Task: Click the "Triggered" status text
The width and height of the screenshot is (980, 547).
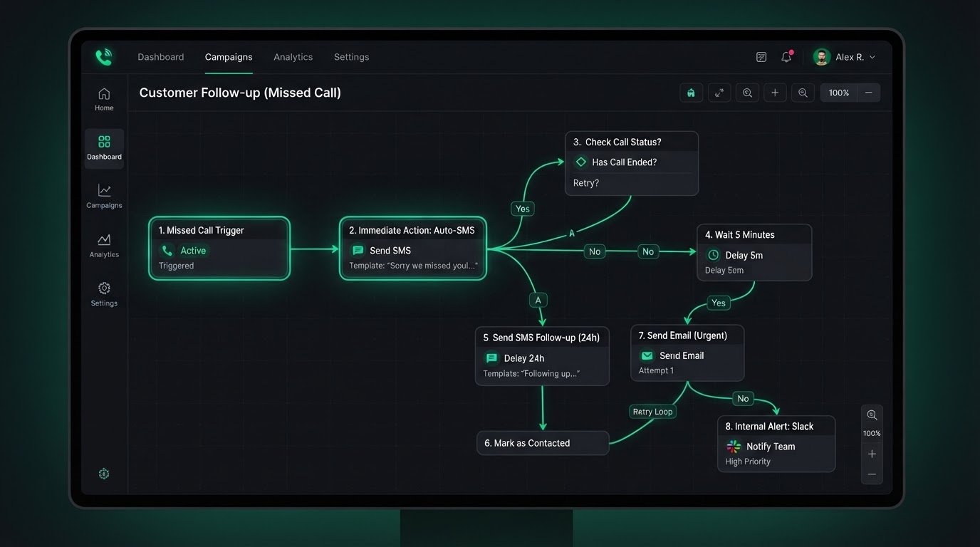Action: (176, 266)
